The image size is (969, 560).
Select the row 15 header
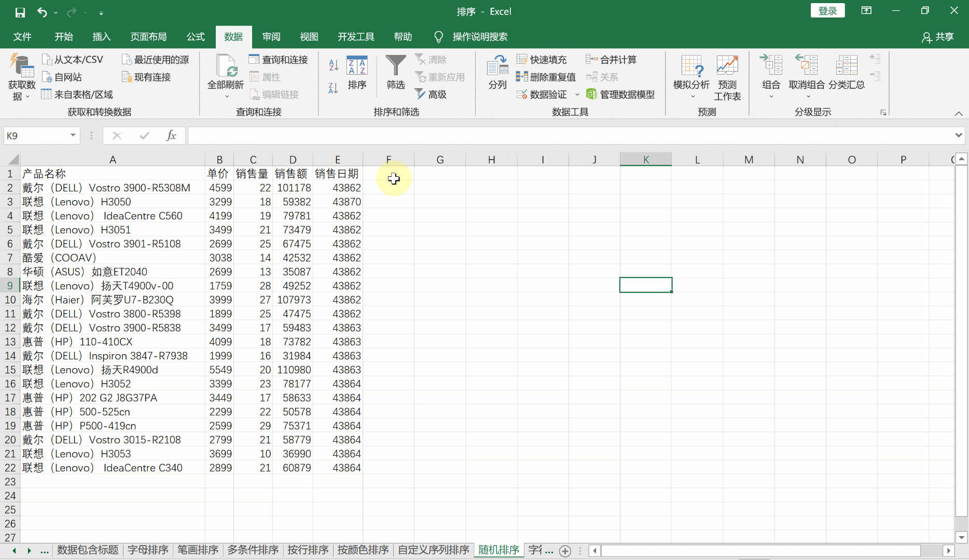10,370
